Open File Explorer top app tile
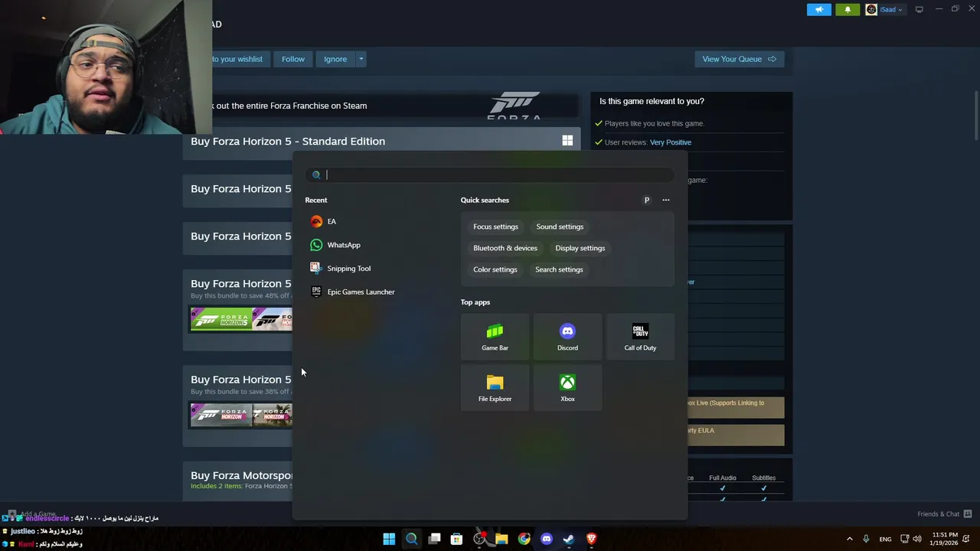 tap(495, 388)
